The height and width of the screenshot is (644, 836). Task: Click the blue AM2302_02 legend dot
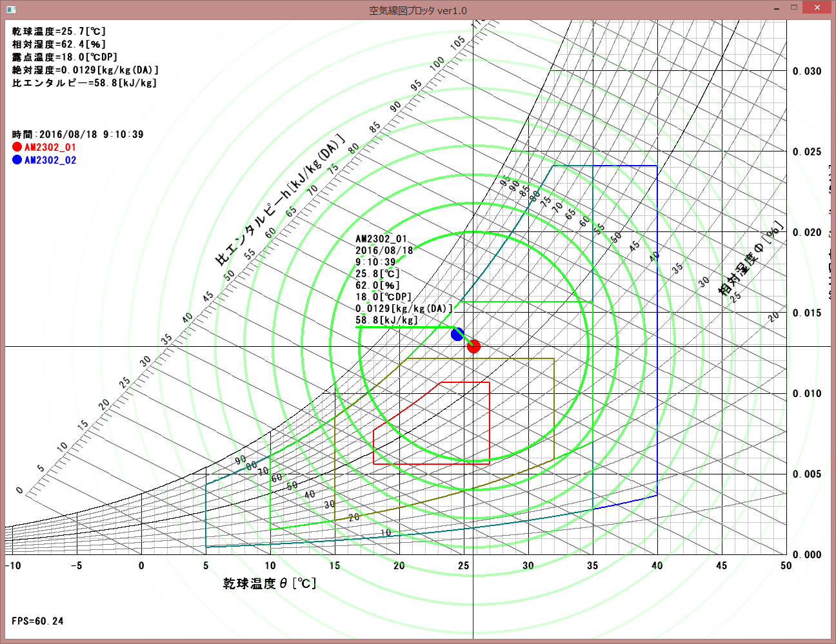[17, 160]
